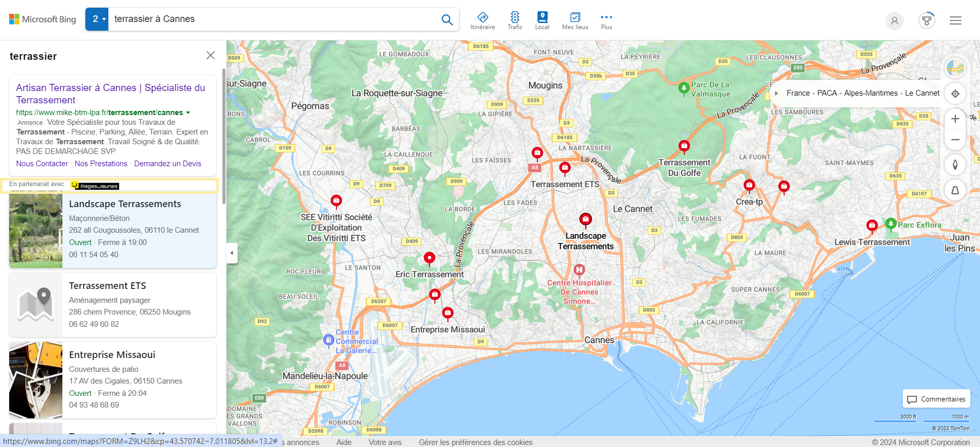
Task: Click the locate me button
Action: [x=955, y=94]
